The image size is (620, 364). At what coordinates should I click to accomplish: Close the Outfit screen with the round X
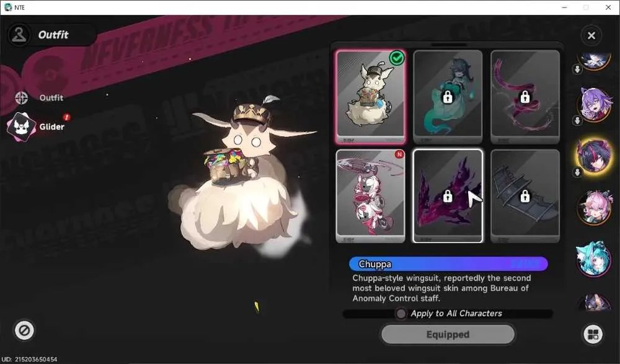click(591, 35)
